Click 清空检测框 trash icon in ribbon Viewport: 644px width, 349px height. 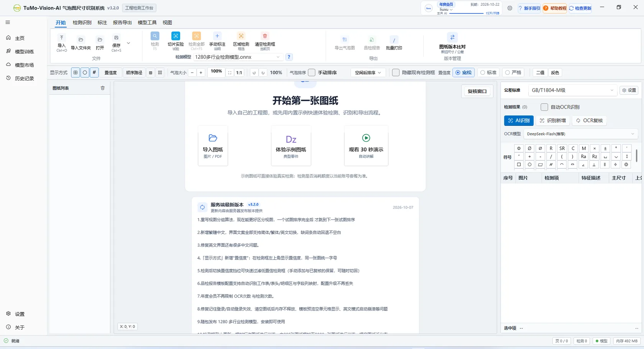point(265,36)
